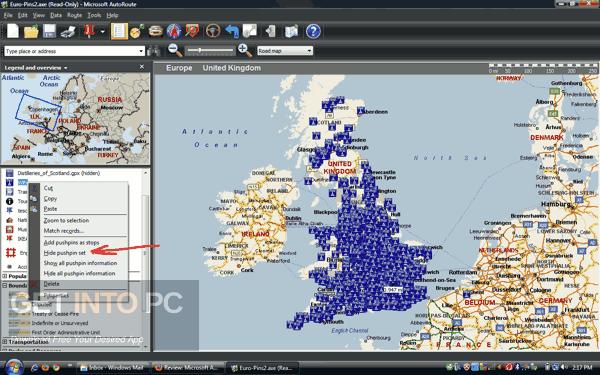Print the map using the printer icon
This screenshot has height=375, width=600.
click(68, 31)
